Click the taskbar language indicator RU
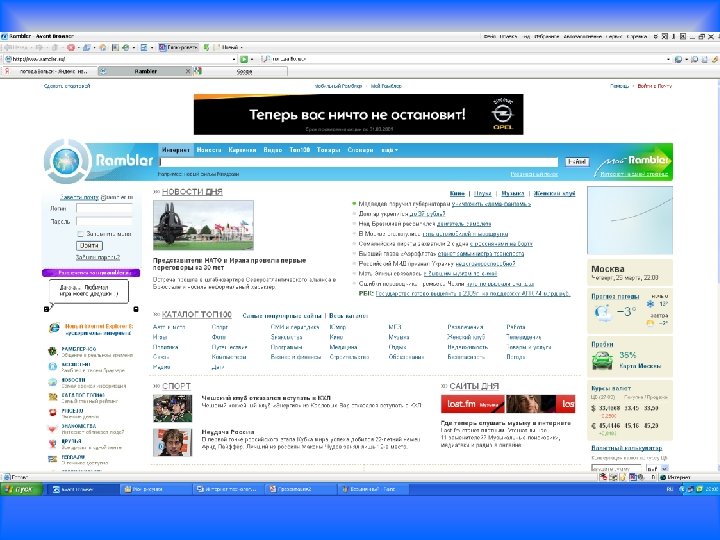Viewport: 720px width, 540px height. [x=669, y=489]
